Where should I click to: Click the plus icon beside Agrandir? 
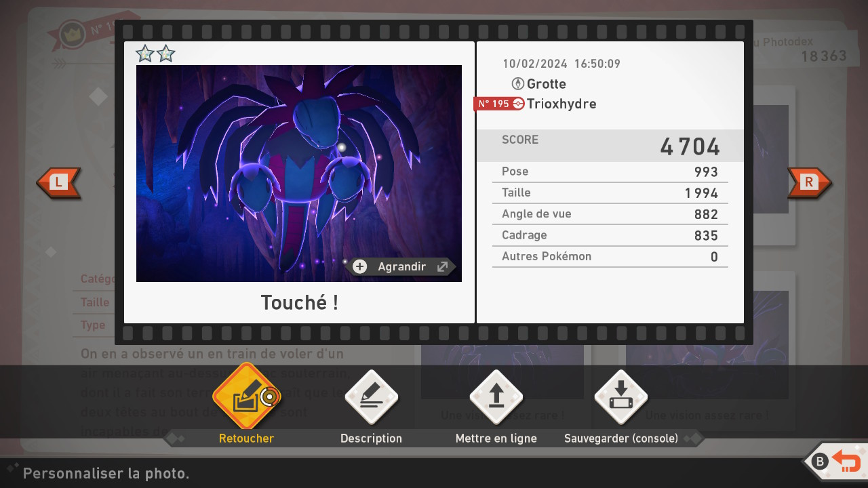360,266
